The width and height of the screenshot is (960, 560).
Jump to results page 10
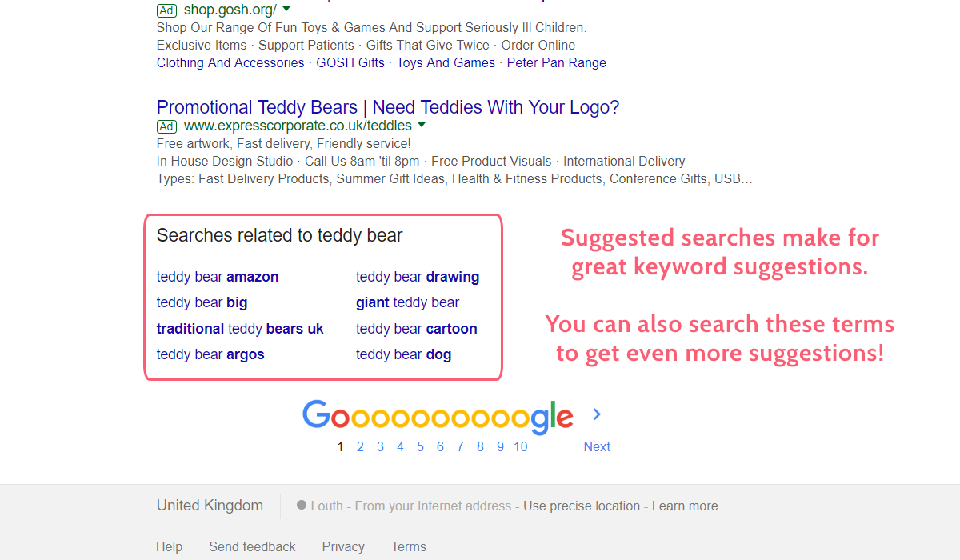(521, 446)
